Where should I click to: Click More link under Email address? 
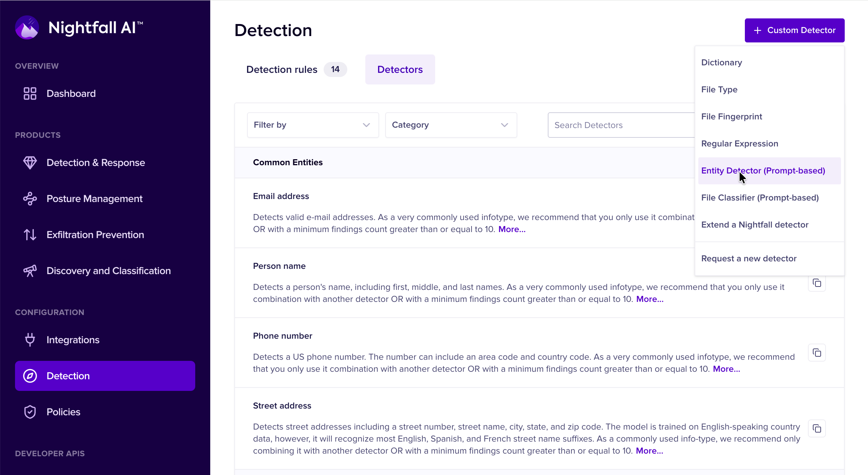[x=512, y=229]
